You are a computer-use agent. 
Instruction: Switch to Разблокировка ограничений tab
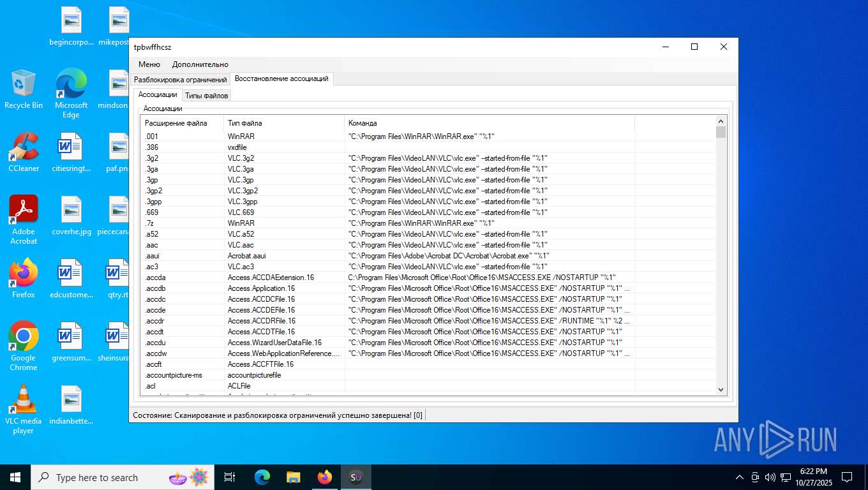pyautogui.click(x=180, y=80)
